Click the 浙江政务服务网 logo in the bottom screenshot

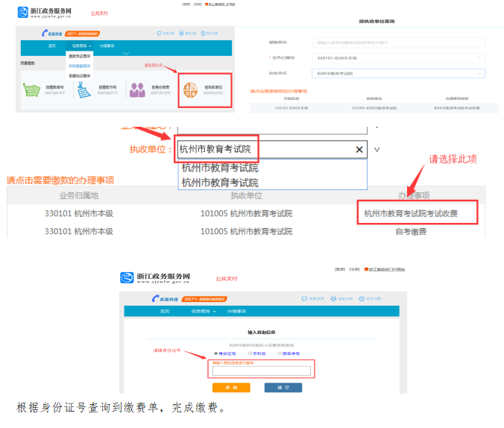click(155, 278)
